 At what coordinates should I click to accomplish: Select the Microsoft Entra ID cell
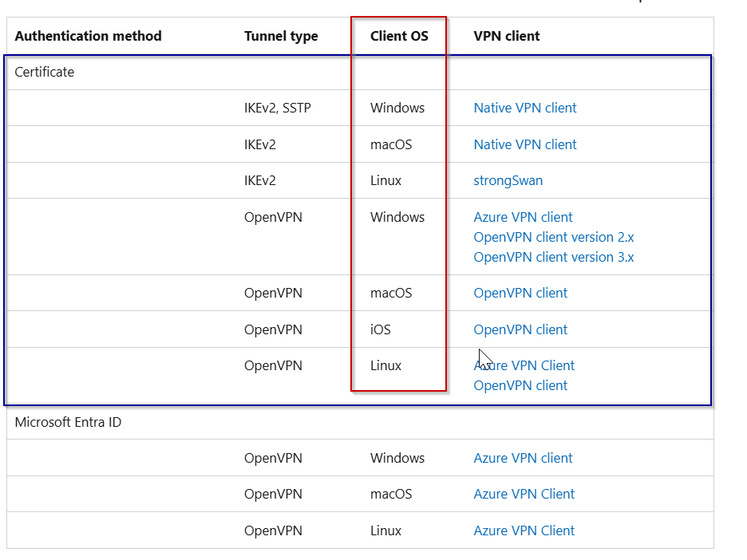68,422
